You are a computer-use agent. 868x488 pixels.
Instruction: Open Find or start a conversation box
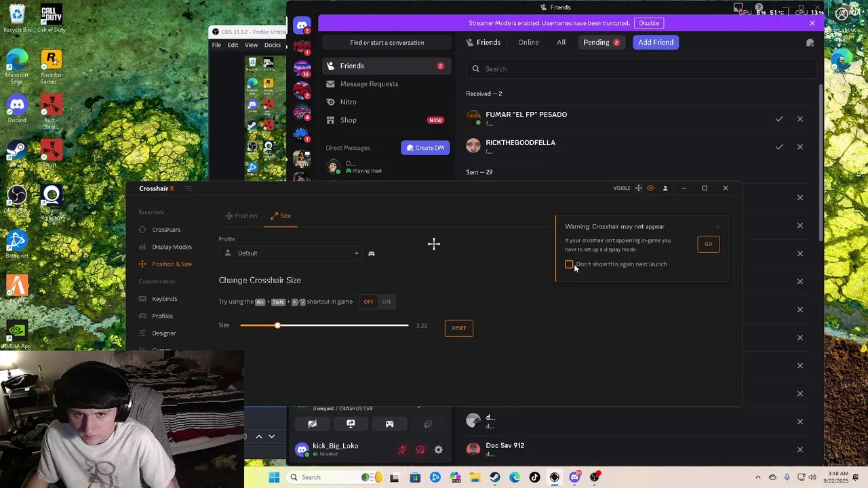(387, 43)
